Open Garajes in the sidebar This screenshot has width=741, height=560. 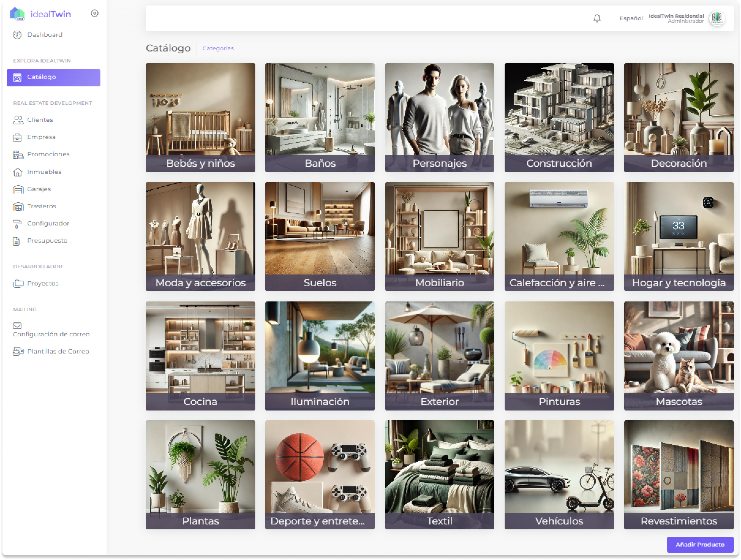click(x=39, y=189)
